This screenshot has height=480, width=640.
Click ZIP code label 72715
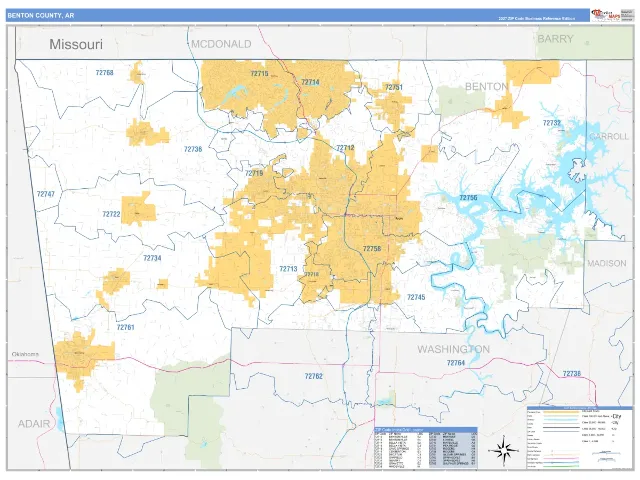260,73
